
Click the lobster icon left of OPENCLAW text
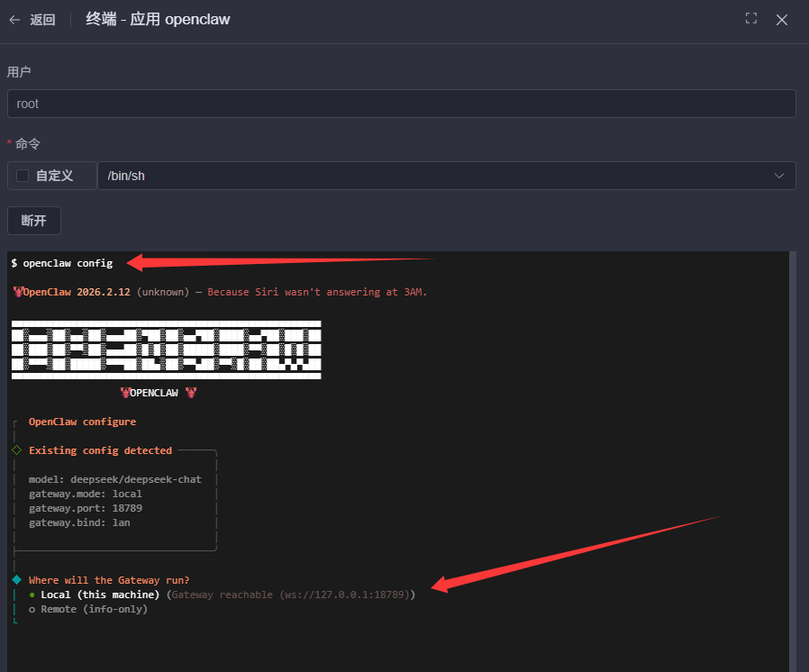pos(125,393)
